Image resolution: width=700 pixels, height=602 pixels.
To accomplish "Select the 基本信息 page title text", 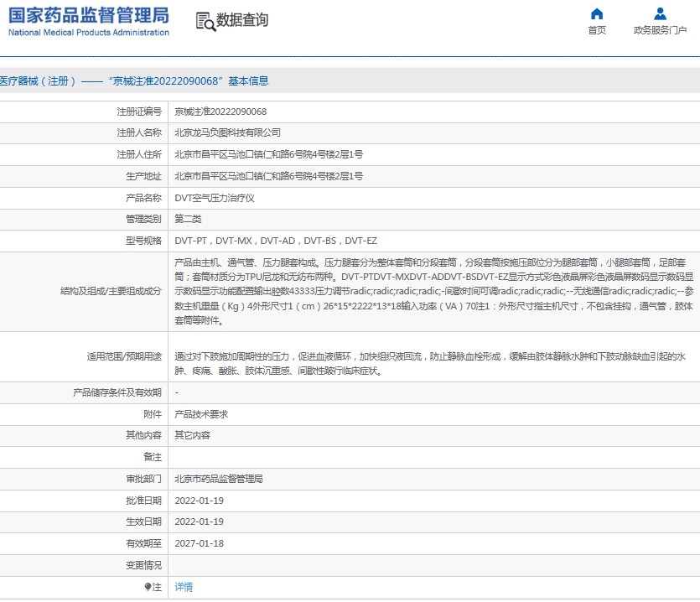I will (x=249, y=80).
